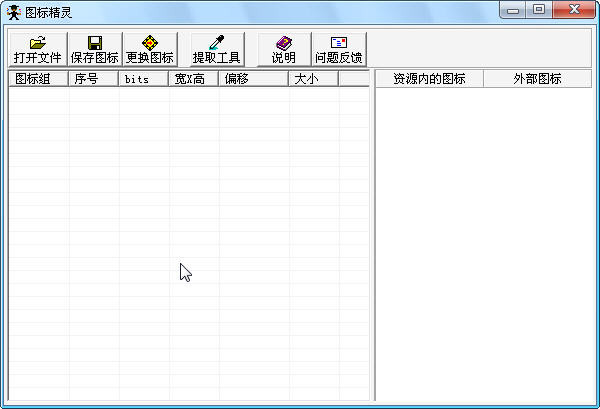Open a file with 打开文件 button
Viewport: 600px width, 409px height.
tap(38, 49)
